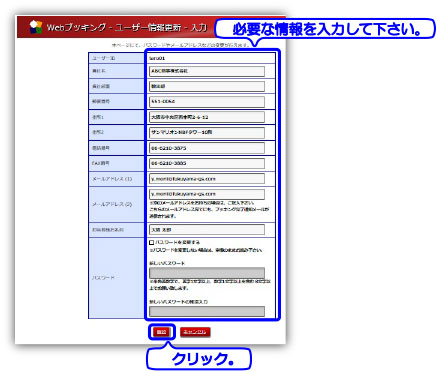Click the company name field with ABC text
The width and height of the screenshot is (436, 372).
pos(207,71)
